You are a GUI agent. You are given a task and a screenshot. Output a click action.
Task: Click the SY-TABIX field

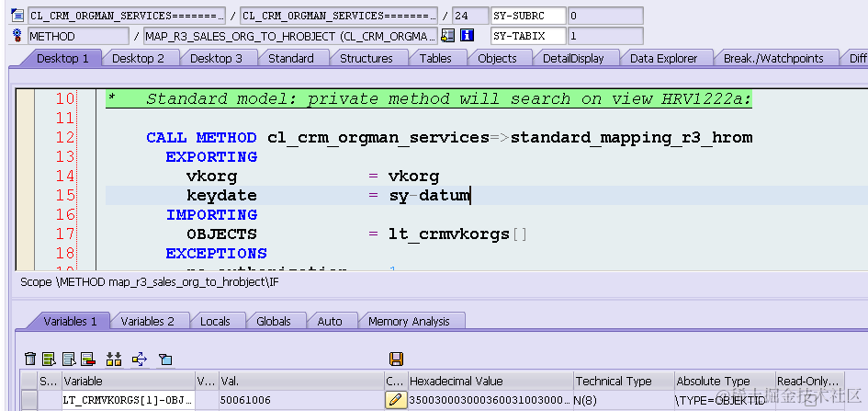(x=528, y=37)
